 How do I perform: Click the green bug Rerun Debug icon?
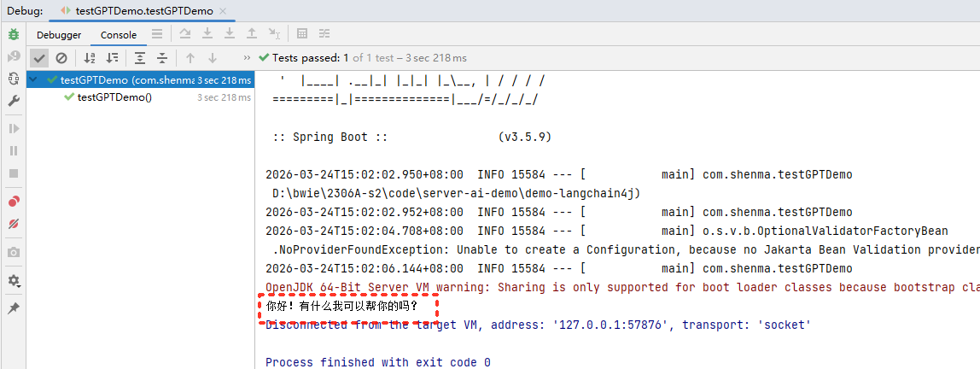[x=14, y=34]
